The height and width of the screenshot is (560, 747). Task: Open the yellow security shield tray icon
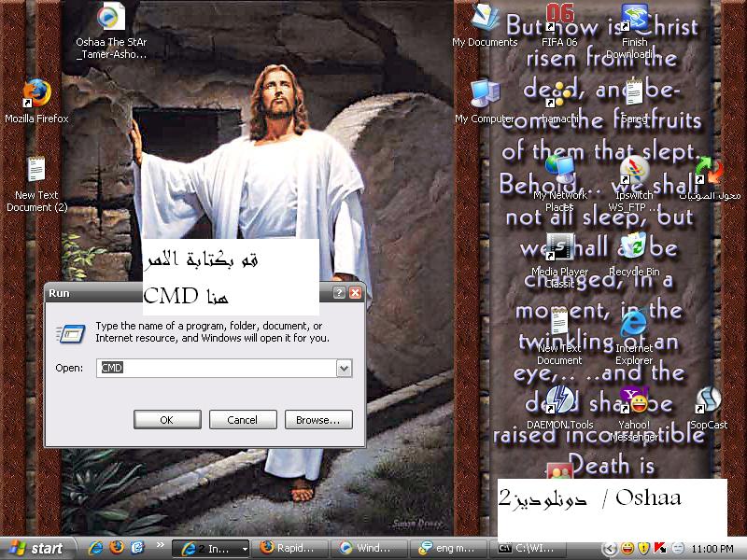pos(644,549)
